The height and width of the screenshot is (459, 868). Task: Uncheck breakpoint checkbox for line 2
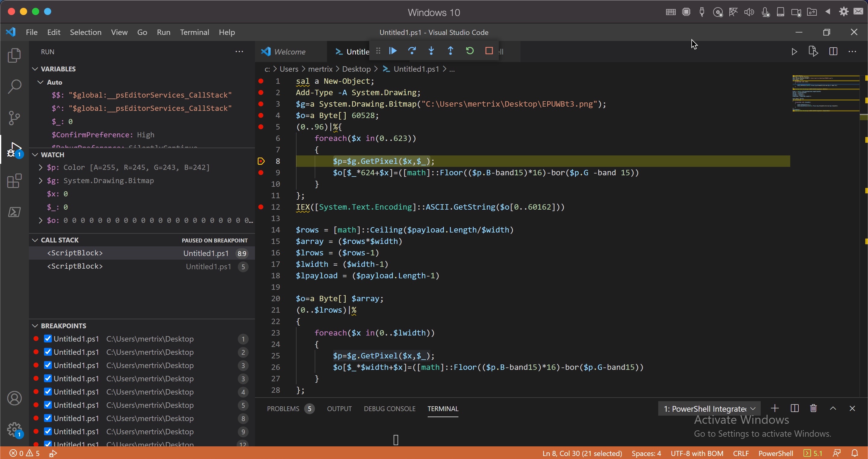48,352
